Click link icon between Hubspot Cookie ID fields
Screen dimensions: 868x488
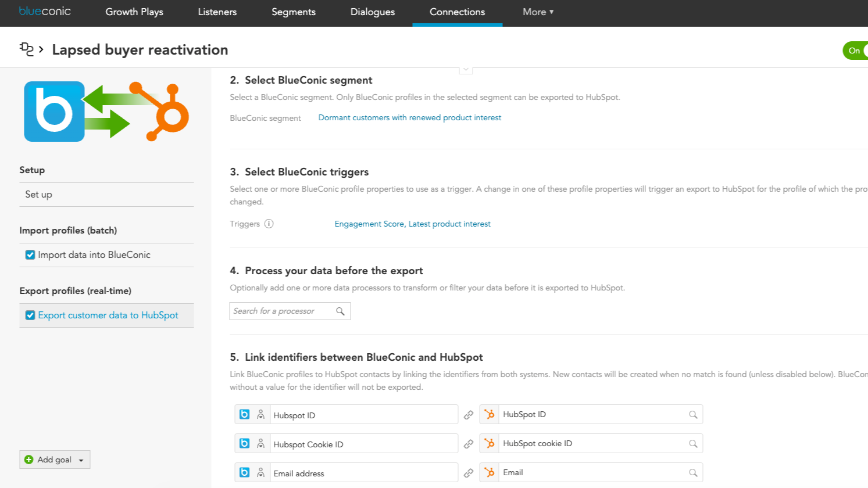click(469, 444)
